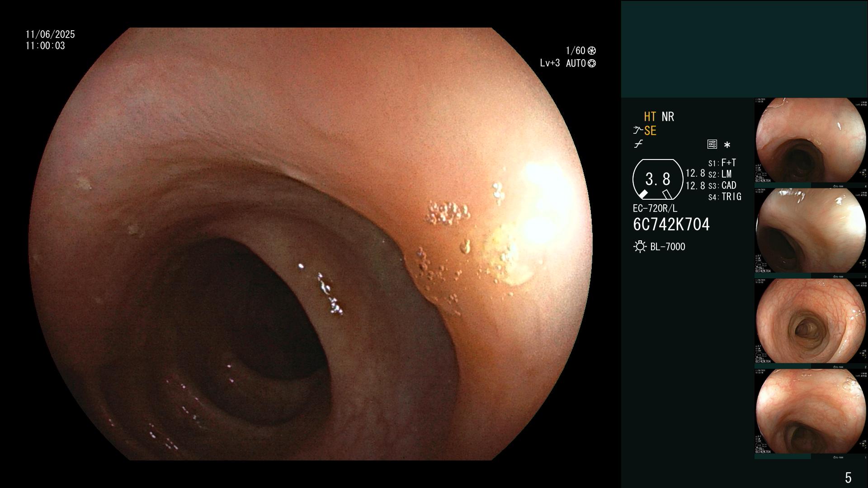Click the Lv+3 brightness level
Screen dimensions: 868x488
click(550, 63)
